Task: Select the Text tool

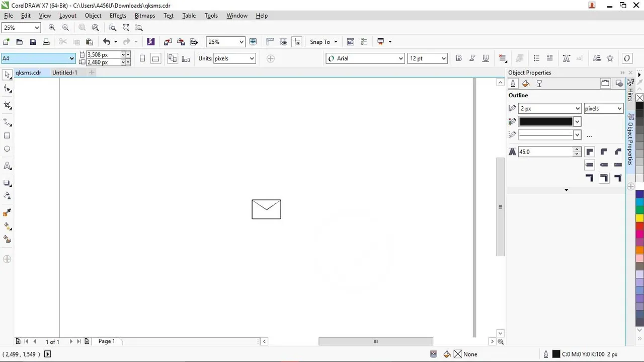Action: click(7, 166)
